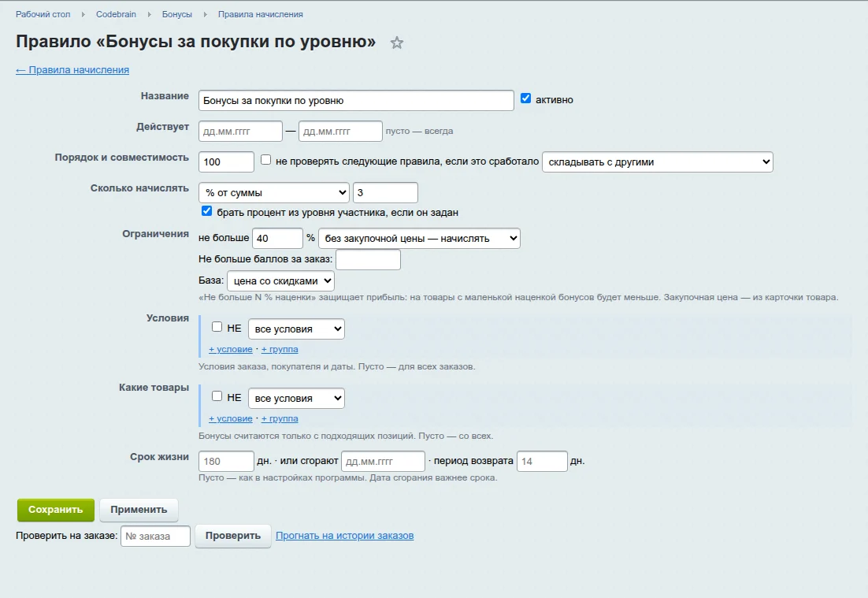Open «Бонусы» breadcrumb

coord(177,14)
